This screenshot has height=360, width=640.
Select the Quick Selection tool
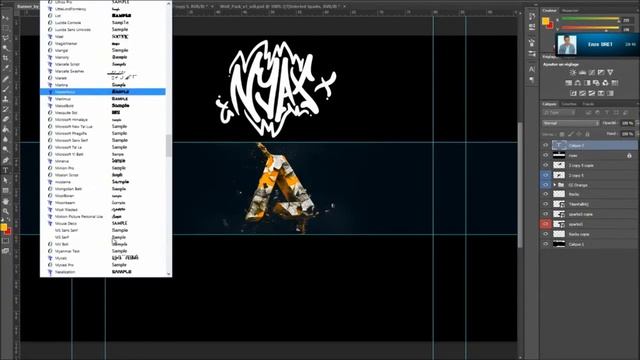coord(5,48)
